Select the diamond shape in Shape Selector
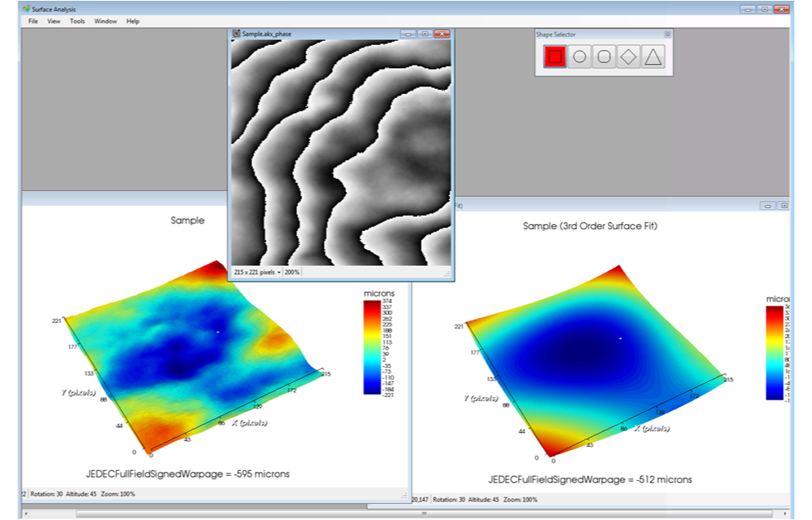 click(627, 56)
